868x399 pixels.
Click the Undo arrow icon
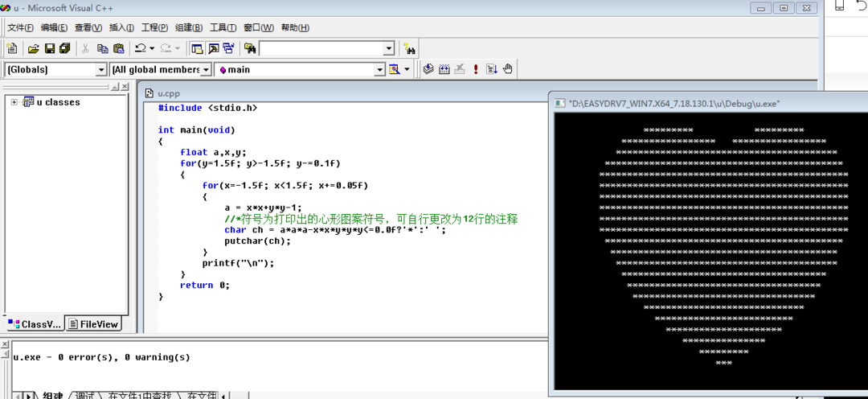(141, 49)
